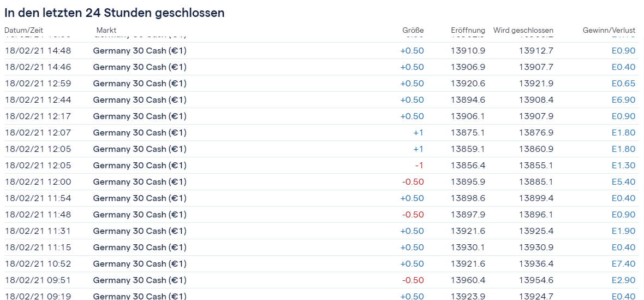Select the 18/02/21 12:00 date cell
This screenshot has width=644, height=300.
38,182
